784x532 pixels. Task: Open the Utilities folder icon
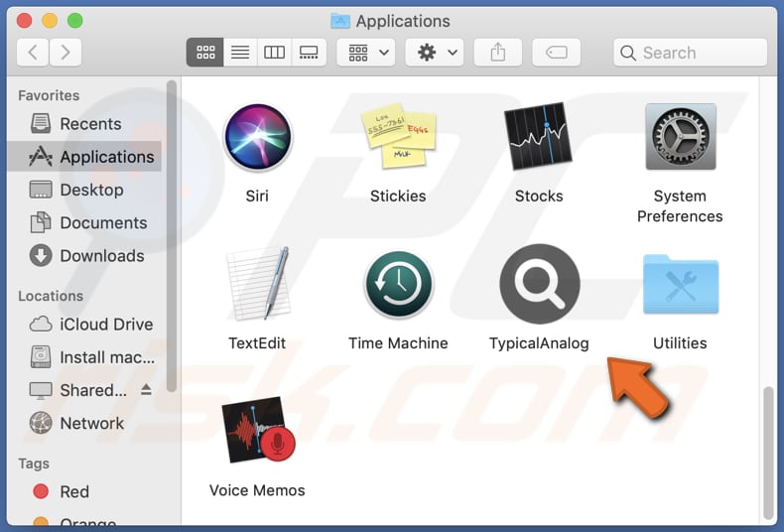point(681,284)
